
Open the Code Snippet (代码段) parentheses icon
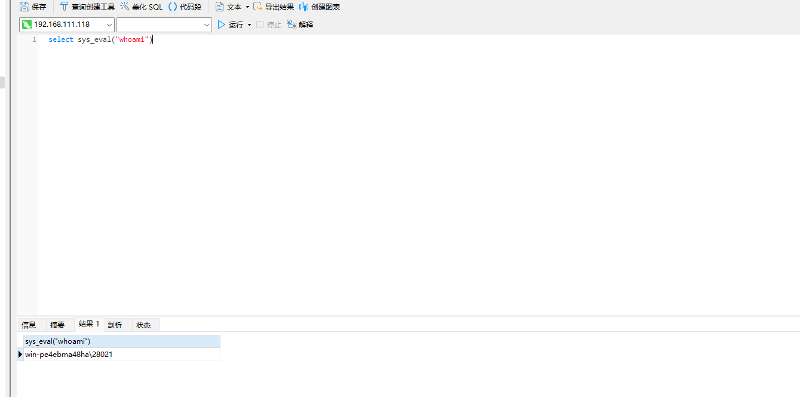tap(172, 7)
